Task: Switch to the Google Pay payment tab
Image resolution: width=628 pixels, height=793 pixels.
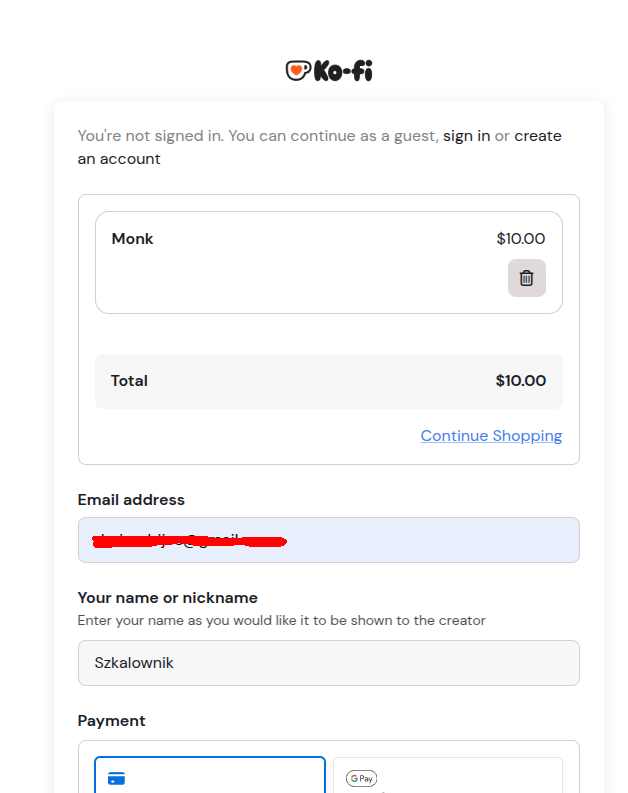Action: coord(447,776)
